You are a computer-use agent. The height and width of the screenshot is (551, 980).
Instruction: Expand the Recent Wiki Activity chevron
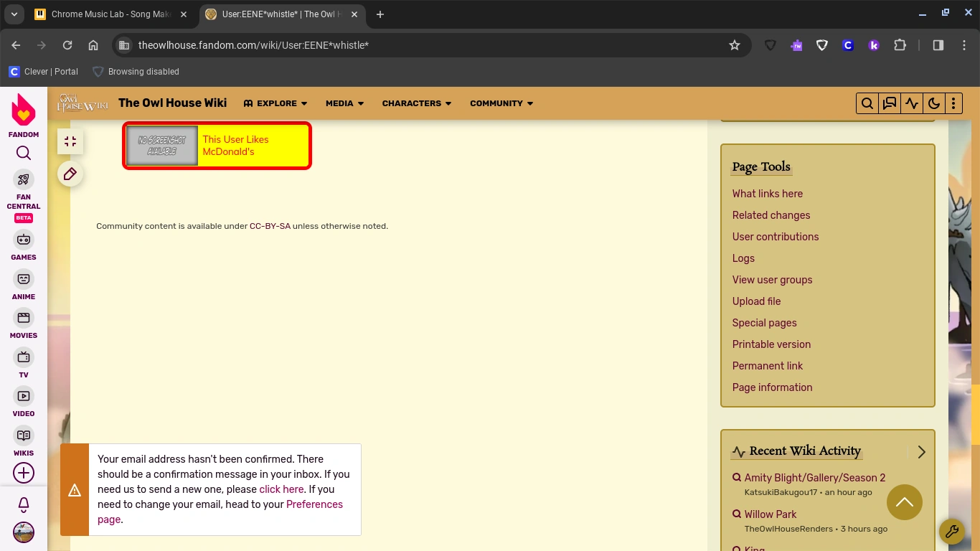click(922, 452)
